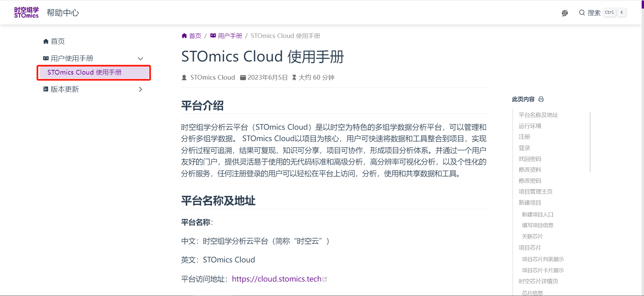Screen dimensions: 644x296
Task: Expand the 版本更新 chevron arrow
Action: click(141, 89)
